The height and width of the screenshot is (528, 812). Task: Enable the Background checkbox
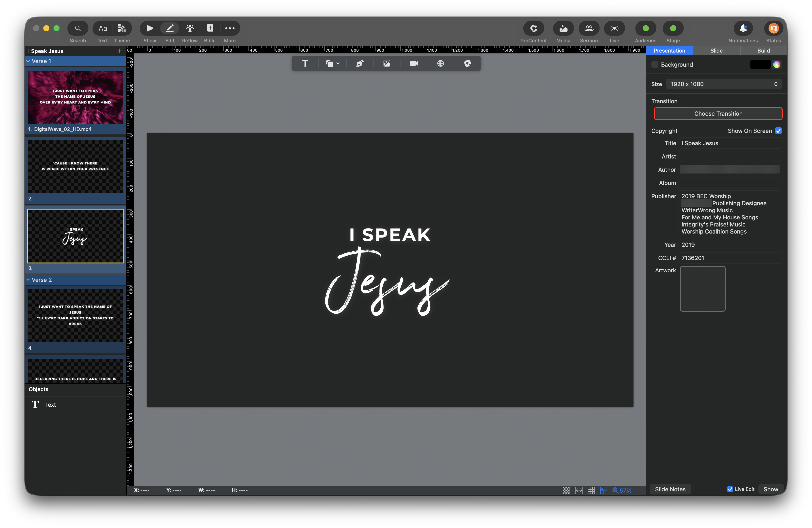[654, 65]
